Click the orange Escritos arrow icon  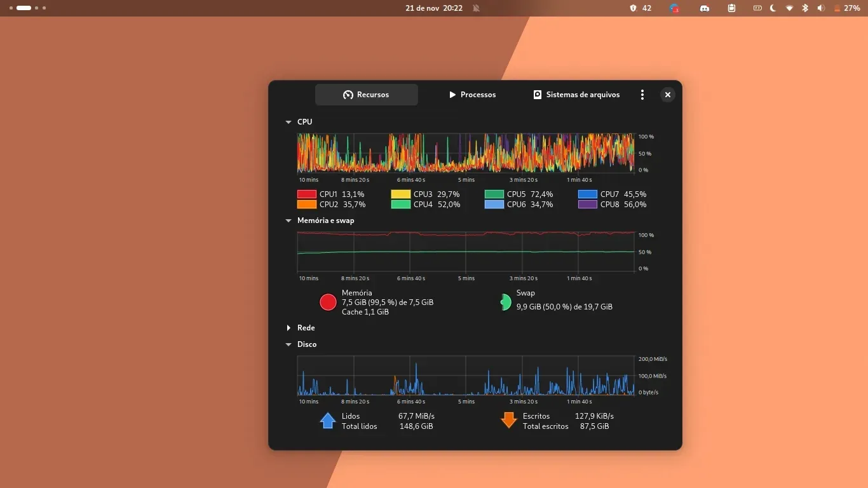508,421
